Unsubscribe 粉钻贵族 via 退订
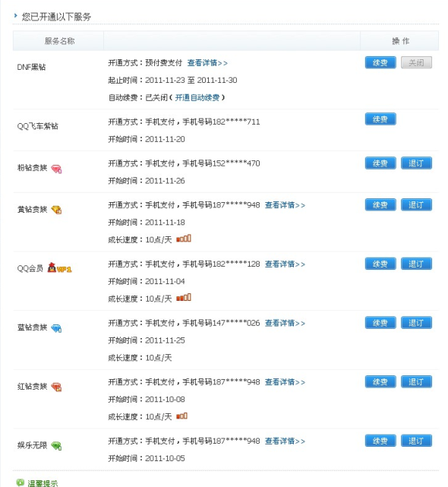Screen dimensions: 448x487 pos(416,163)
